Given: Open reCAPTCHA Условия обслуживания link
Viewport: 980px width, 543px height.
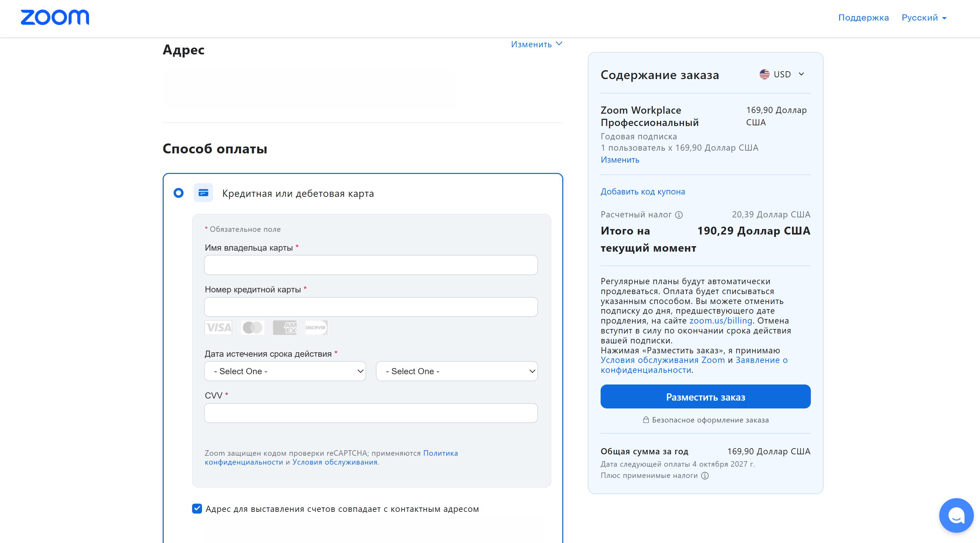Looking at the screenshot, I should pos(335,462).
